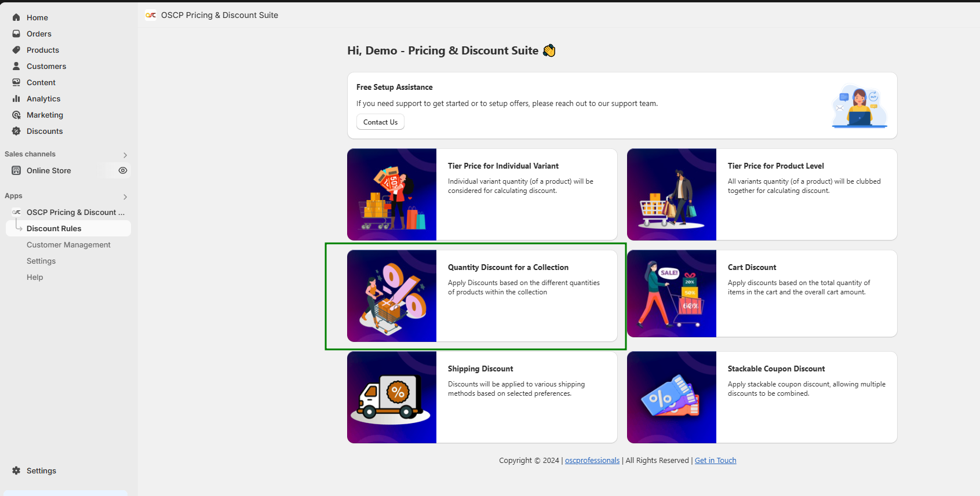Choose the Shipping Discount truck thumbnail
The height and width of the screenshot is (496, 980).
[392, 397]
